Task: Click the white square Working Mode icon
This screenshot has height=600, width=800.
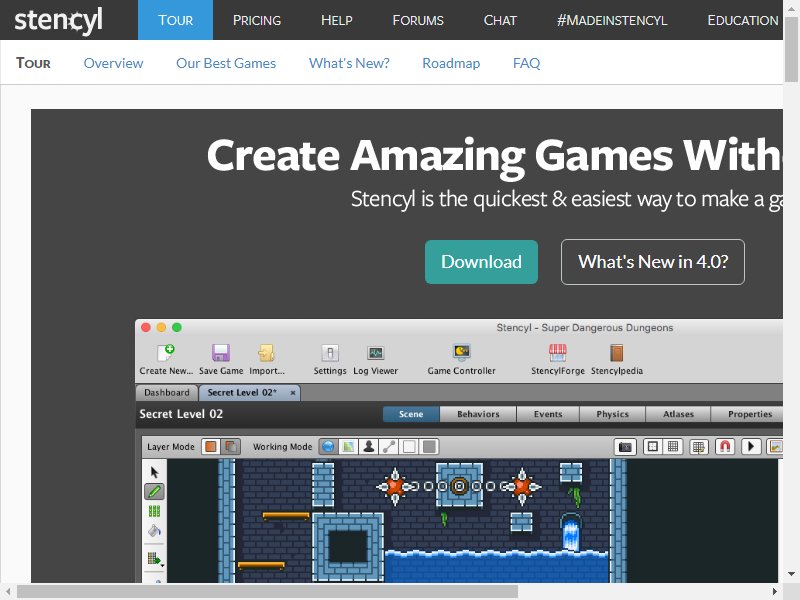Action: point(409,447)
